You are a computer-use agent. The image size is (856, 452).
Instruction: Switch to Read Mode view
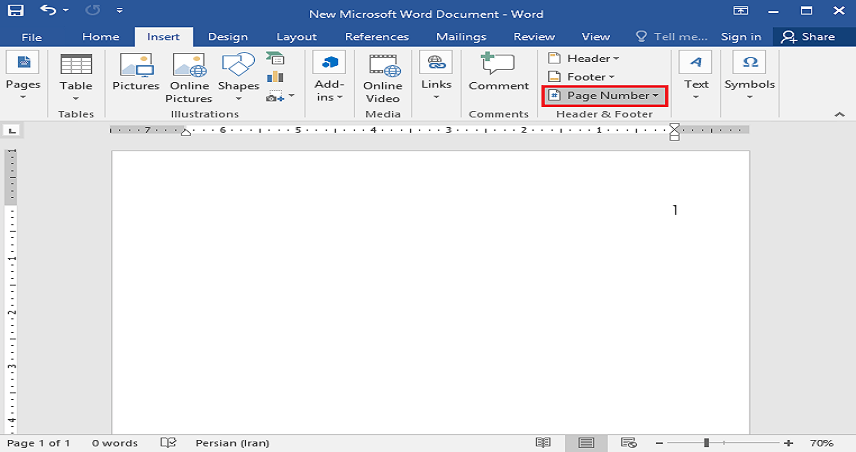click(x=543, y=443)
